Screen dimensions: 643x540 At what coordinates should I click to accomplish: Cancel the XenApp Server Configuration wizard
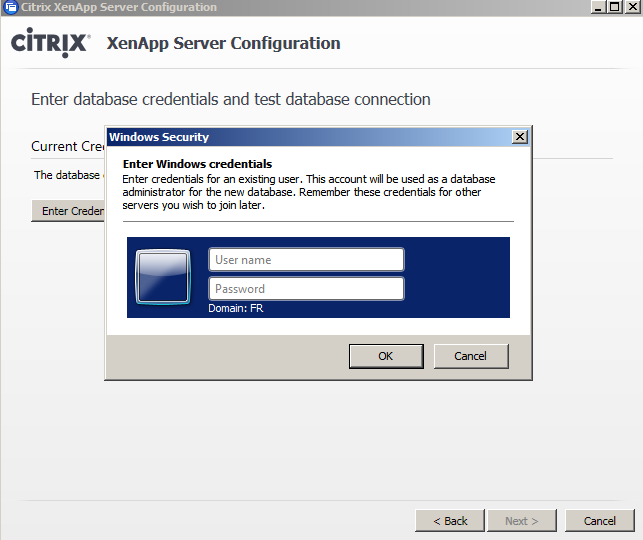pyautogui.click(x=600, y=521)
